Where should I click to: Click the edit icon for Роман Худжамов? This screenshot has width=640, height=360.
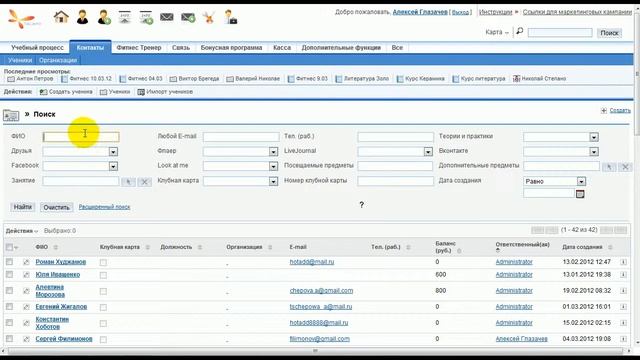(x=26, y=262)
